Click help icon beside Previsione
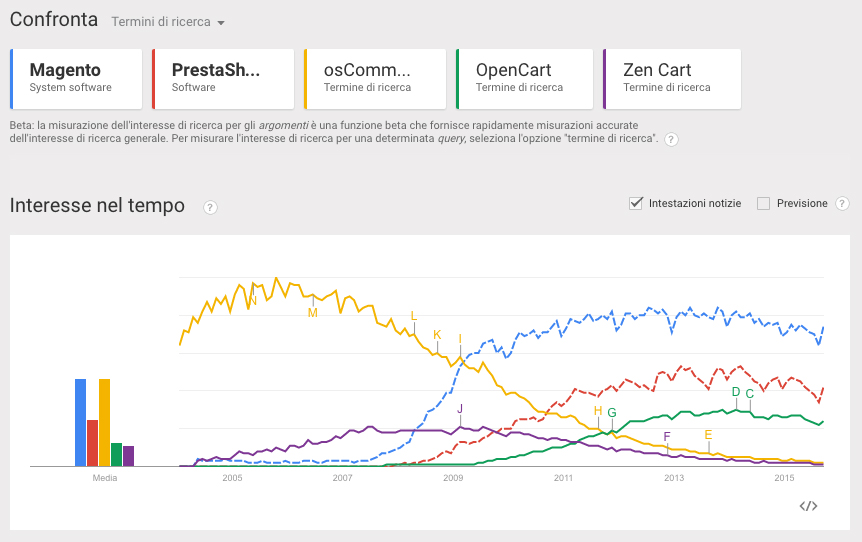862x542 pixels. (842, 203)
